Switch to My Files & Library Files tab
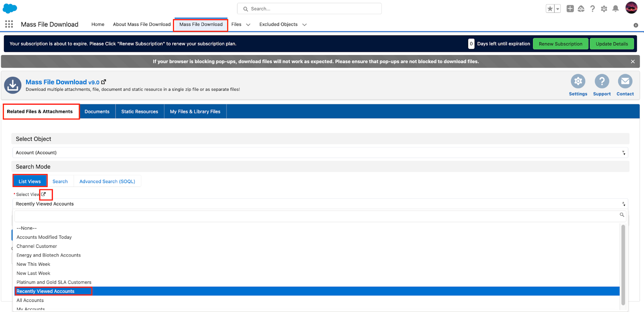The image size is (644, 312). (195, 111)
